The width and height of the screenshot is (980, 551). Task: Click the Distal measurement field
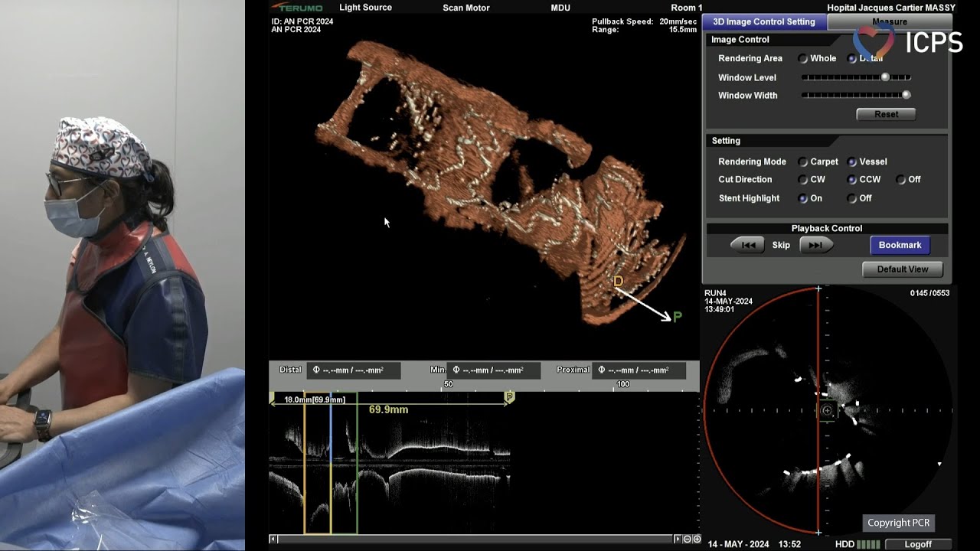pos(354,370)
